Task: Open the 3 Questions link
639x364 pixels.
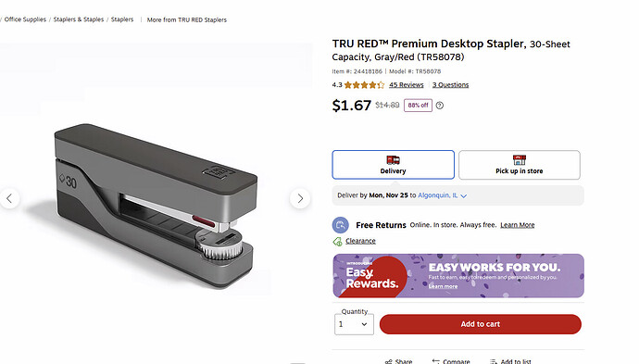Action: [450, 85]
